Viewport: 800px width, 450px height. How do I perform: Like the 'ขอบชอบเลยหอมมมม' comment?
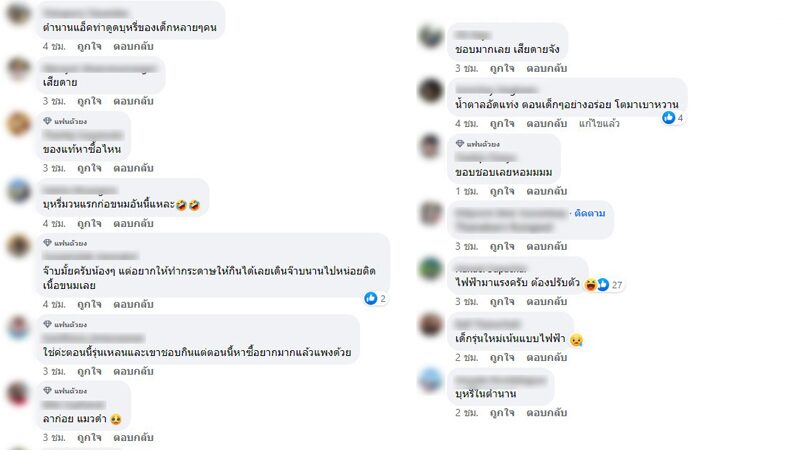[502, 191]
